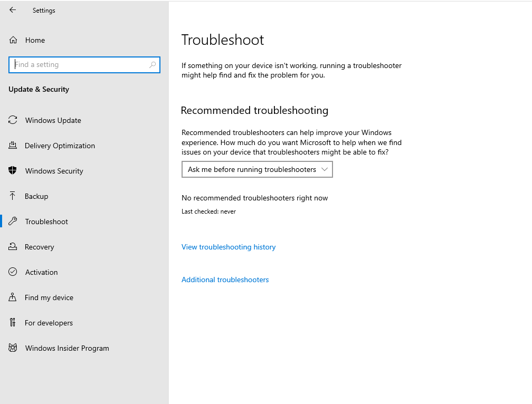Expand the troubleshooter preference chevron arrow
The height and width of the screenshot is (404, 532).
[x=325, y=169]
